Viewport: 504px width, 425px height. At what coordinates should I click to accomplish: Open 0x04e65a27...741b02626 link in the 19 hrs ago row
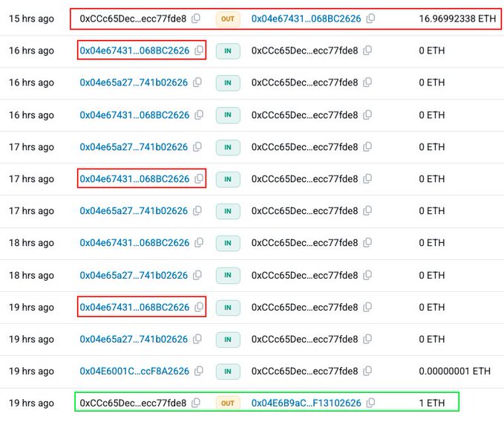tap(134, 339)
